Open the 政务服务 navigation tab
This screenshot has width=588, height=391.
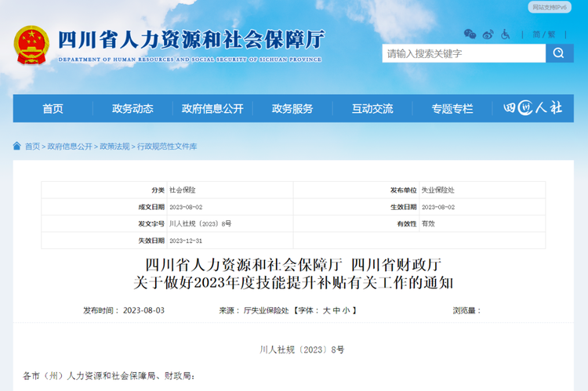(292, 108)
